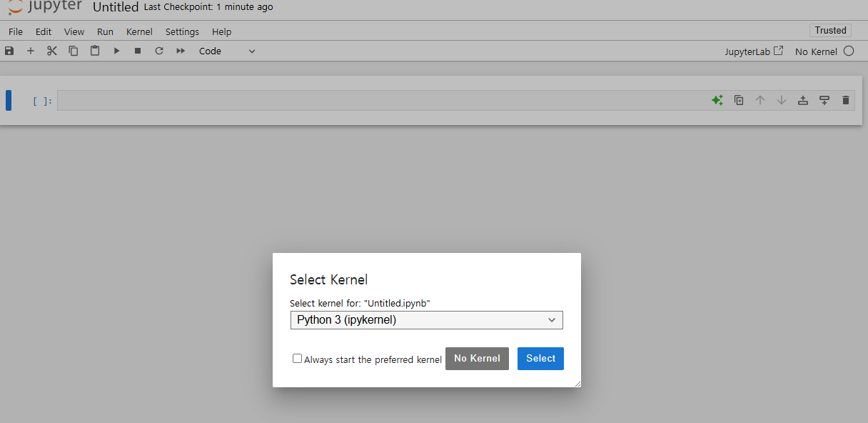This screenshot has width=868, height=423.
Task: Open the Help menu
Action: (222, 31)
